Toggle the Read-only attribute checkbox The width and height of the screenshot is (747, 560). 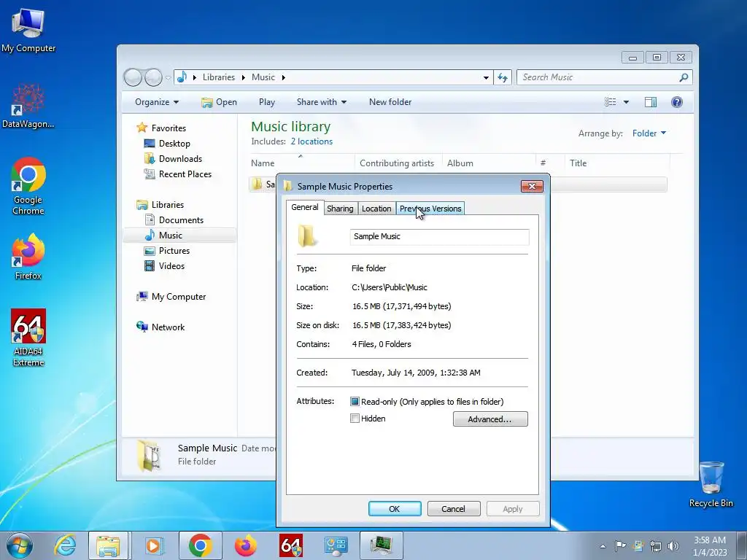(x=355, y=402)
